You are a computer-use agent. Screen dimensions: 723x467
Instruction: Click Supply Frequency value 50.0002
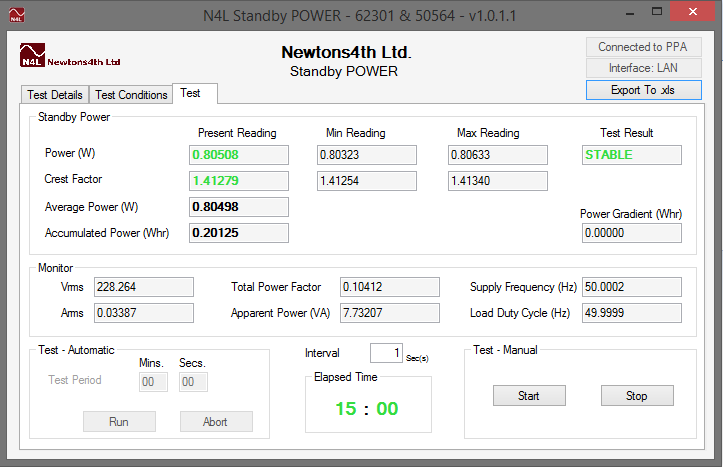click(631, 287)
